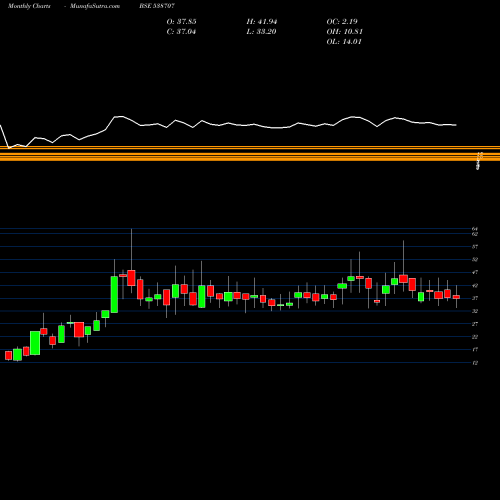Click the 'OL: 14.01' reading
The image size is (500, 500).
pos(344,42)
